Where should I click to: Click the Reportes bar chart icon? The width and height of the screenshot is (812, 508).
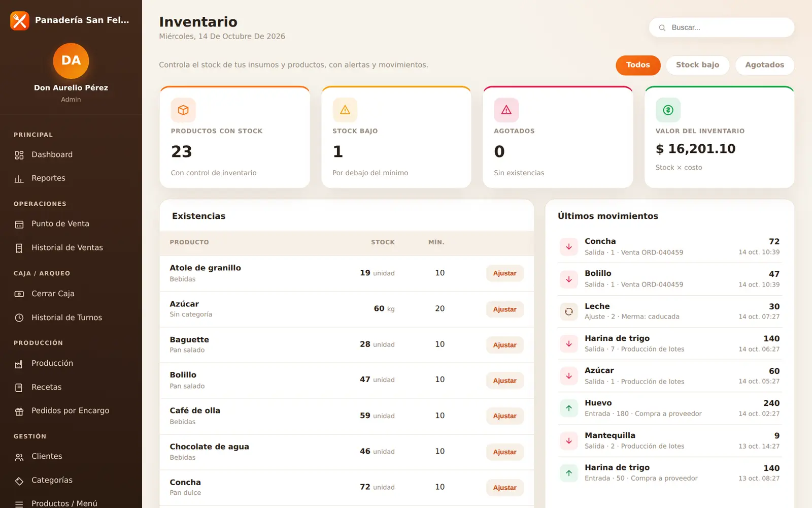click(19, 178)
